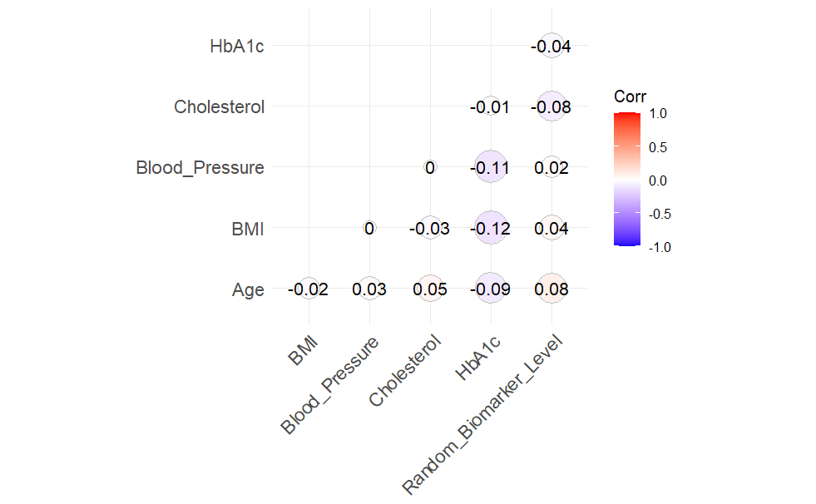Viewport: 816px width, 504px height.
Task: Select the -0.03 correlation circle
Action: (429, 228)
